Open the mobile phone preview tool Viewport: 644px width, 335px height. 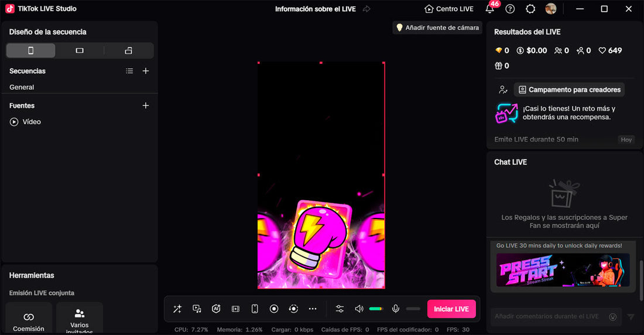tap(255, 309)
